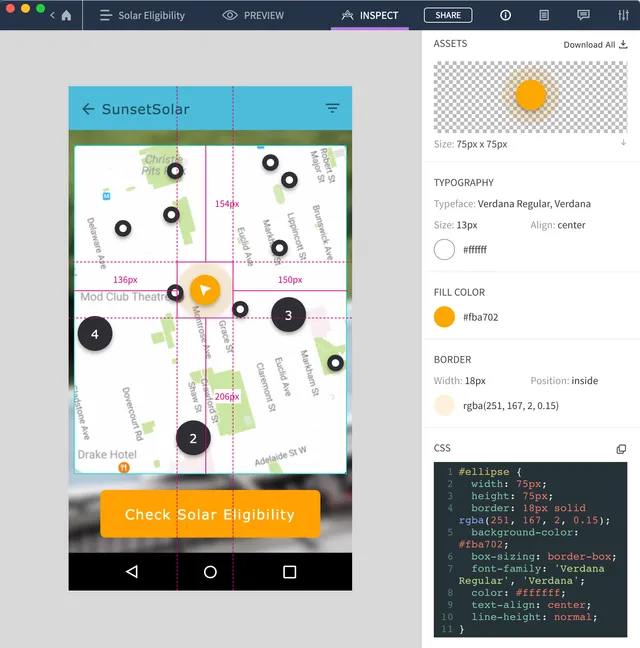This screenshot has width=640, height=648.
Task: Open the filter icon in SunsetSolar header
Action: pos(332,109)
